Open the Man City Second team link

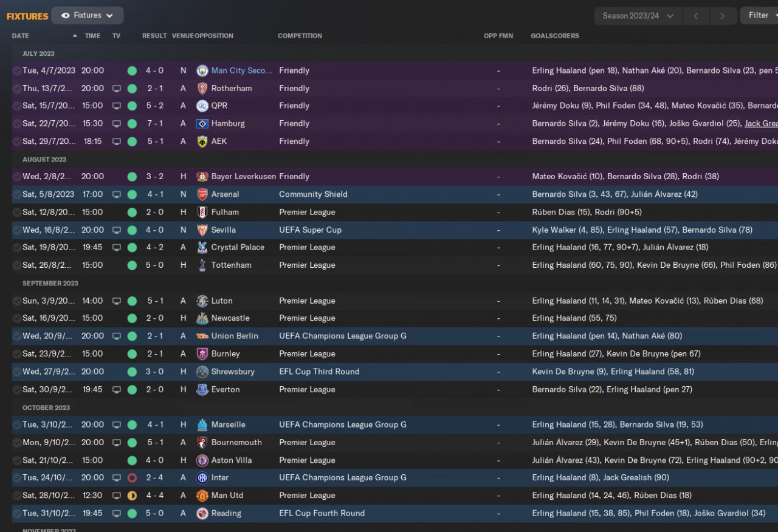pos(242,70)
